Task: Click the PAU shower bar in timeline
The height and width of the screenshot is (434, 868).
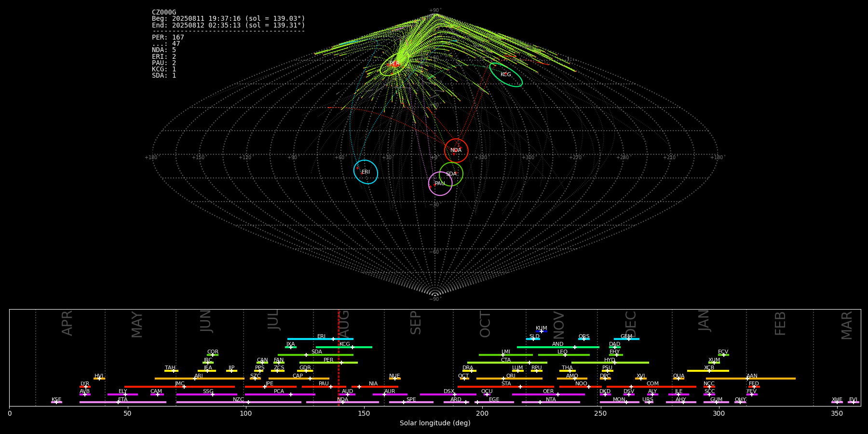Action: point(324,387)
